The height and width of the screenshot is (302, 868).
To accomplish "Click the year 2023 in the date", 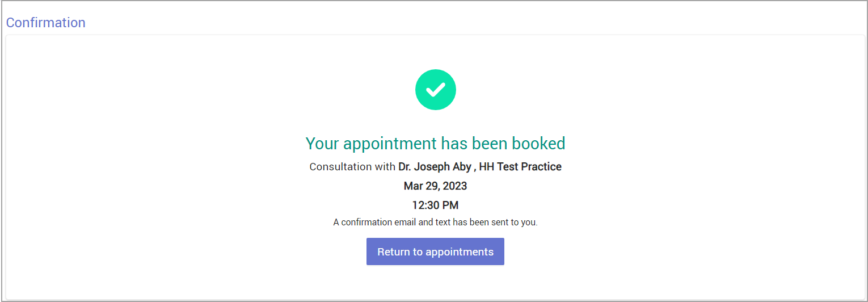I will (x=455, y=186).
